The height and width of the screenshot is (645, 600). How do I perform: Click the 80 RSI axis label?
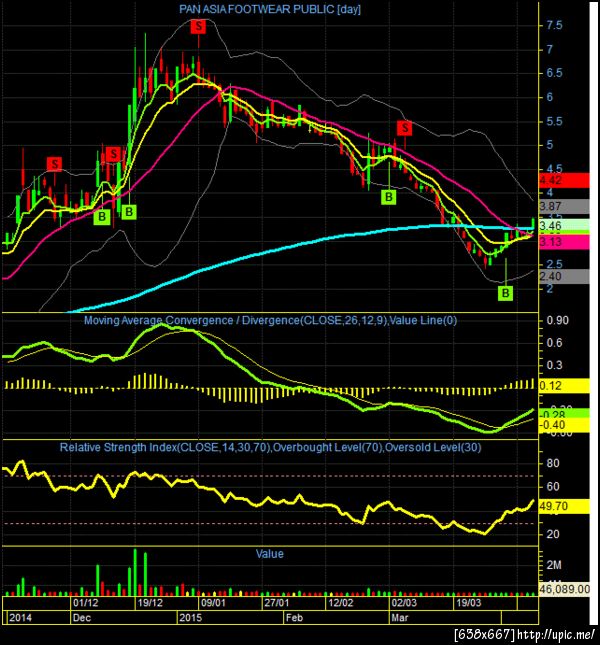[553, 463]
